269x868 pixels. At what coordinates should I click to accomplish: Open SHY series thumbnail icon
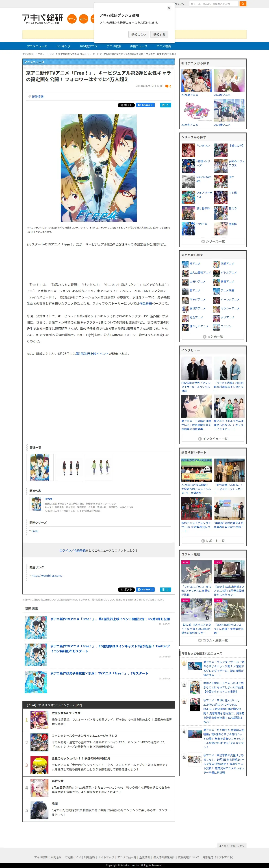click(x=221, y=181)
